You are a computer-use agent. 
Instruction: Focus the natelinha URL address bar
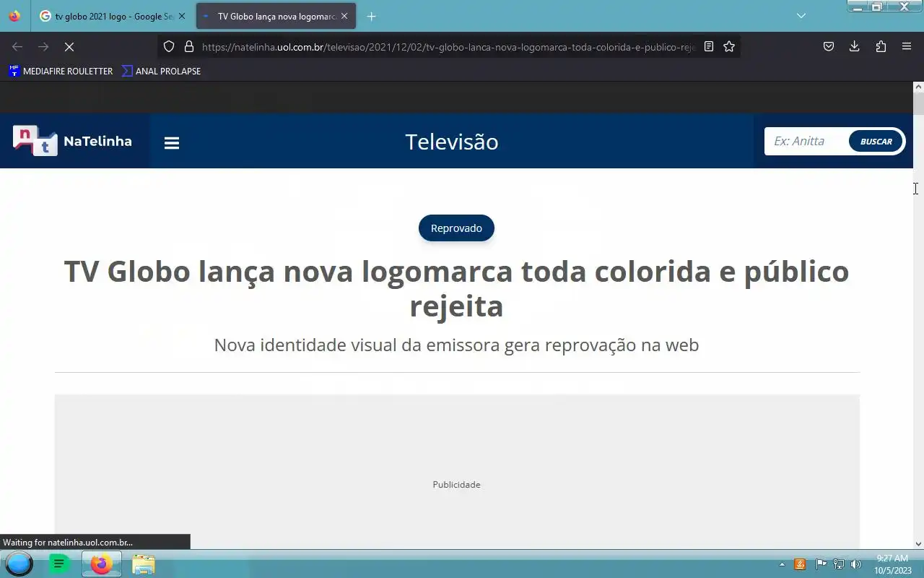pos(448,46)
